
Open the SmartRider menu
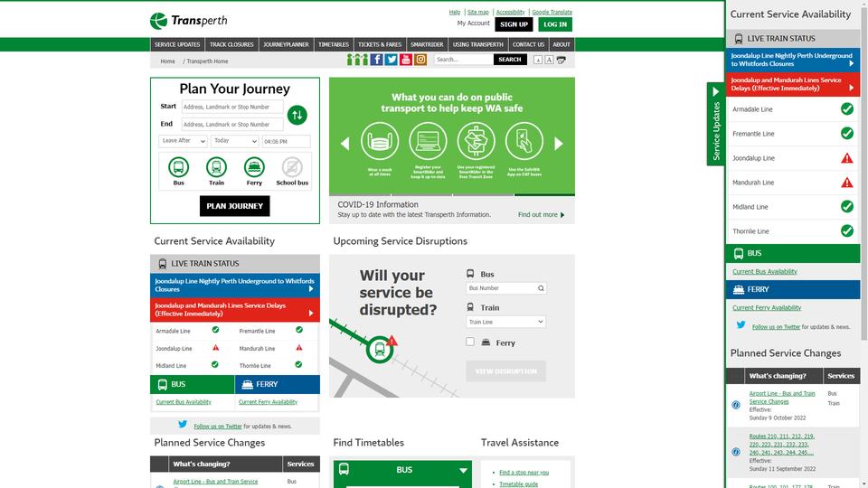[427, 45]
